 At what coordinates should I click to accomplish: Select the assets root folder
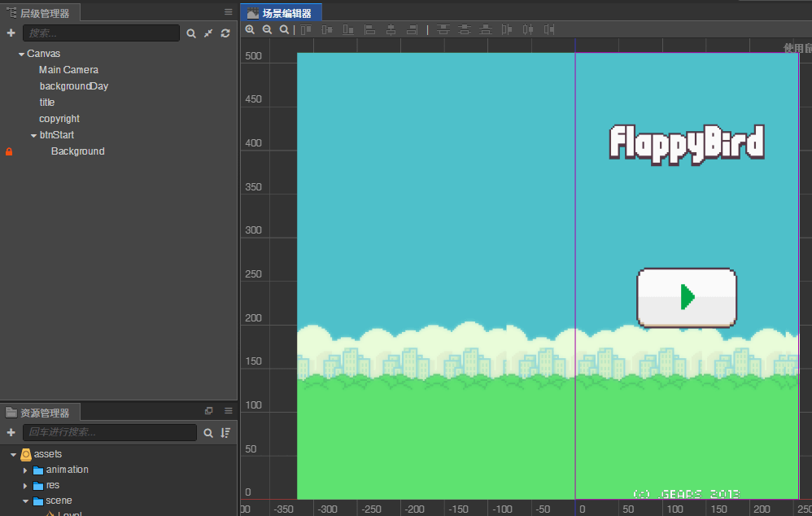tap(48, 454)
